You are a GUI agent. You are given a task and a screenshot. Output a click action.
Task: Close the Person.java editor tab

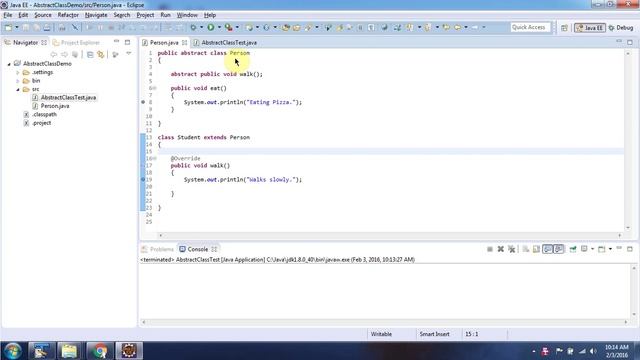pyautogui.click(x=184, y=42)
